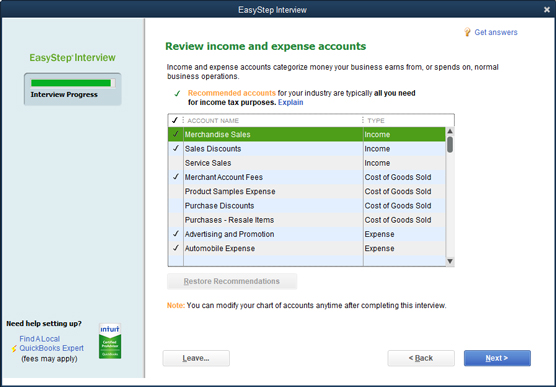Check the Purchase Discounts account
This screenshot has width=556, height=387.
176,205
